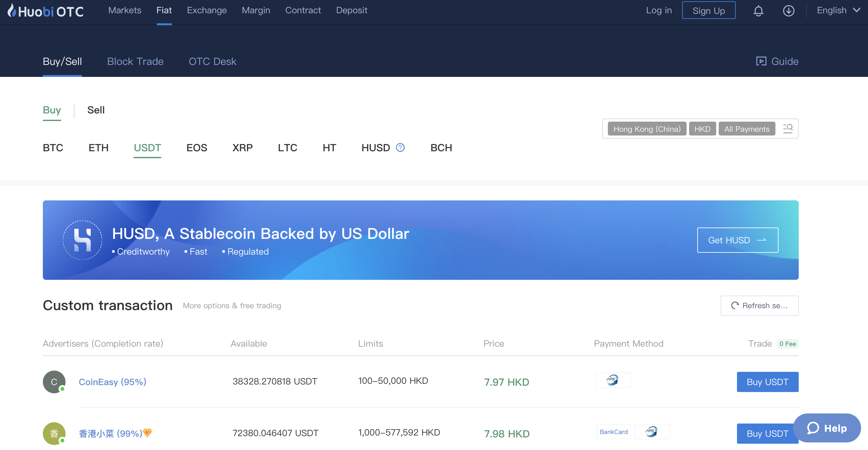This screenshot has height=450, width=868.
Task: Choose the BCH coin tab
Action: (441, 148)
